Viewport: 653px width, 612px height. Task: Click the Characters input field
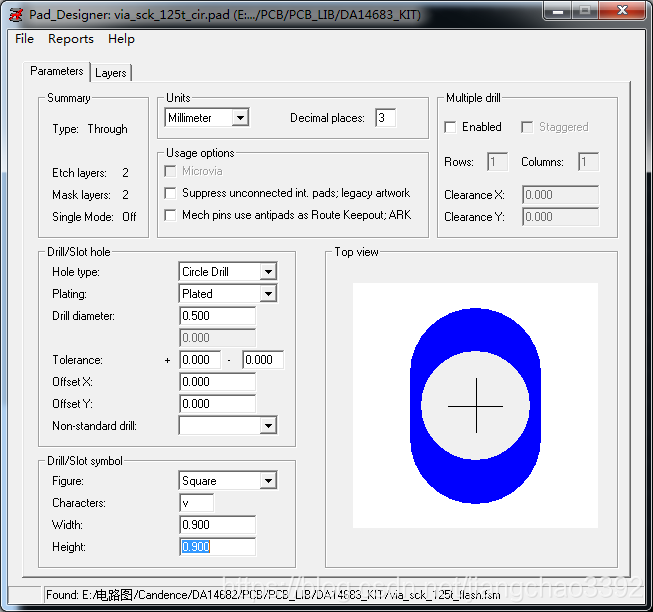click(x=196, y=503)
